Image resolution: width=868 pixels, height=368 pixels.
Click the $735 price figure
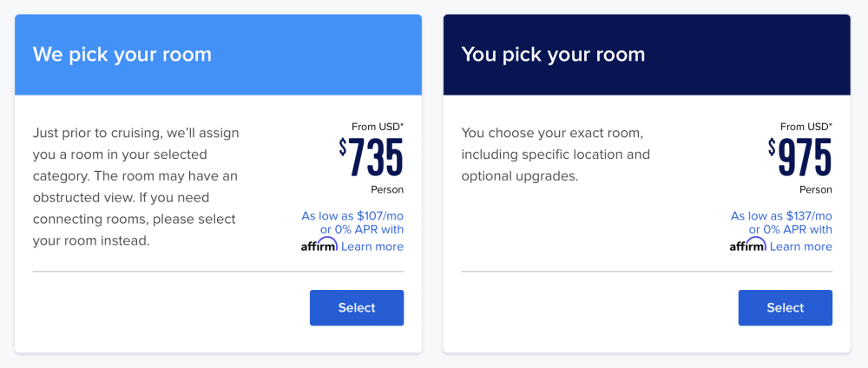tap(371, 157)
